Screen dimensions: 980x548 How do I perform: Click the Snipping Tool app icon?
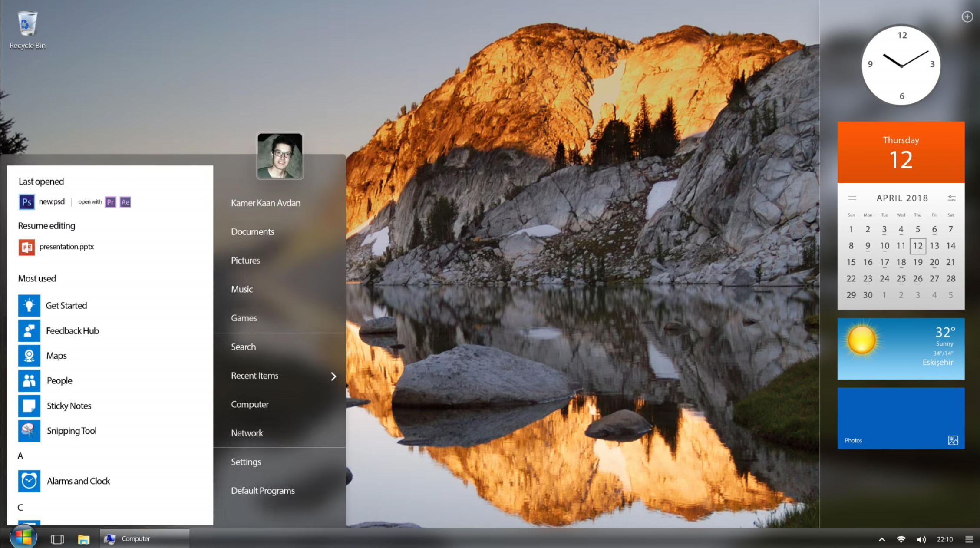coord(28,430)
